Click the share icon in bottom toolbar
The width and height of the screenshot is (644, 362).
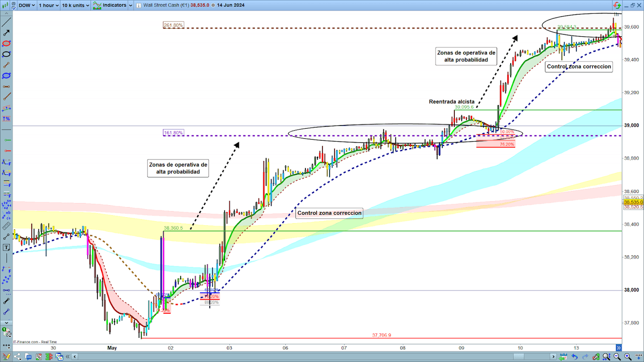click(x=17, y=357)
